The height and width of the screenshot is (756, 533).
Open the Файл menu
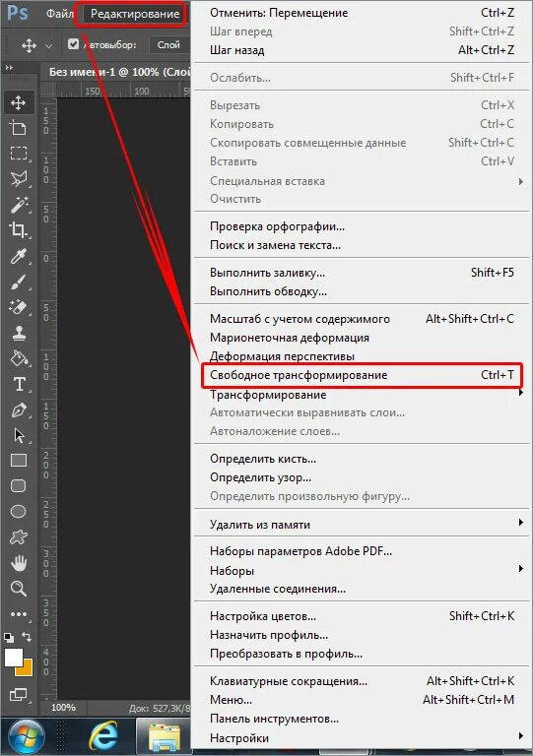tap(60, 14)
